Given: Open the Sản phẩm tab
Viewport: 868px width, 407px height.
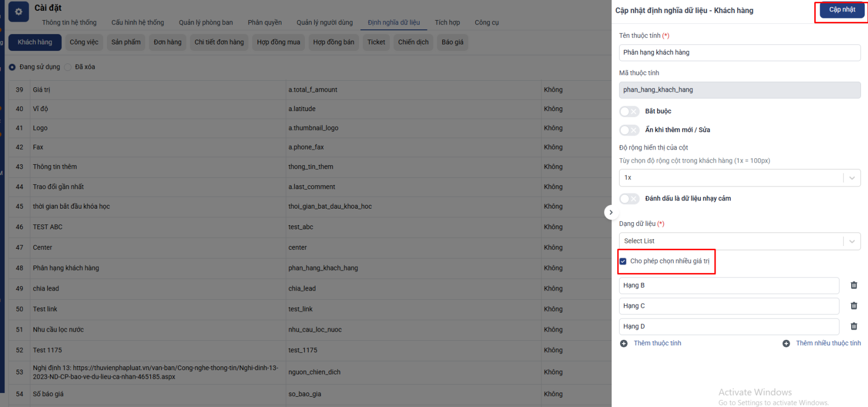Looking at the screenshot, I should tap(126, 42).
